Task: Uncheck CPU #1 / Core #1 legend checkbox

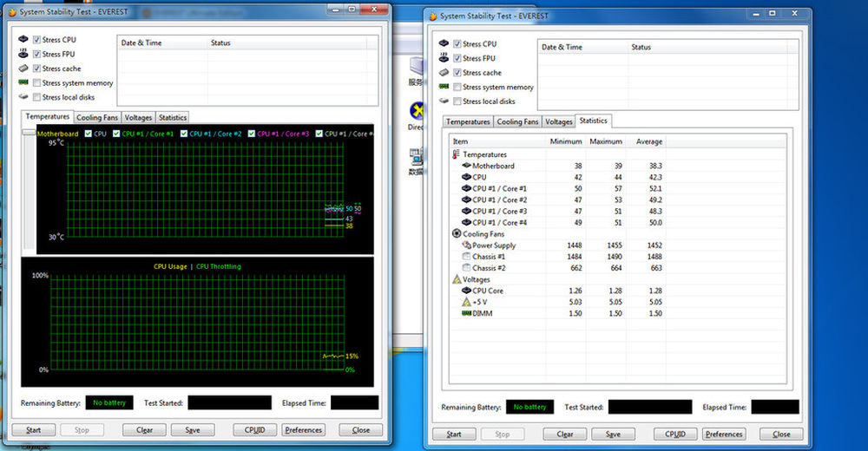Action: [116, 134]
